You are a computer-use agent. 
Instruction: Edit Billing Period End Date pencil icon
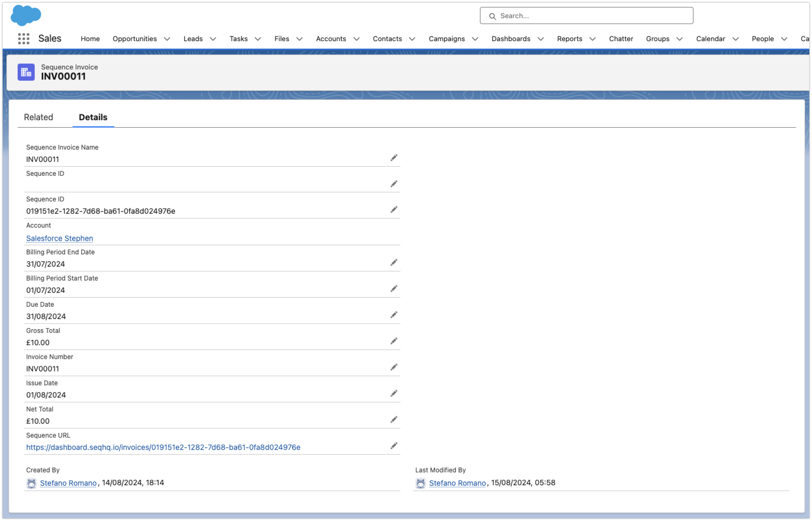[x=394, y=263]
